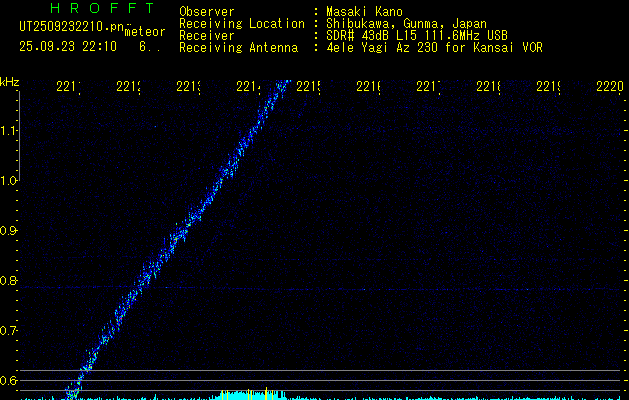Click the diagonal echo trail near 0.9 kHz
The height and width of the screenshot is (400, 629).
pos(181,232)
